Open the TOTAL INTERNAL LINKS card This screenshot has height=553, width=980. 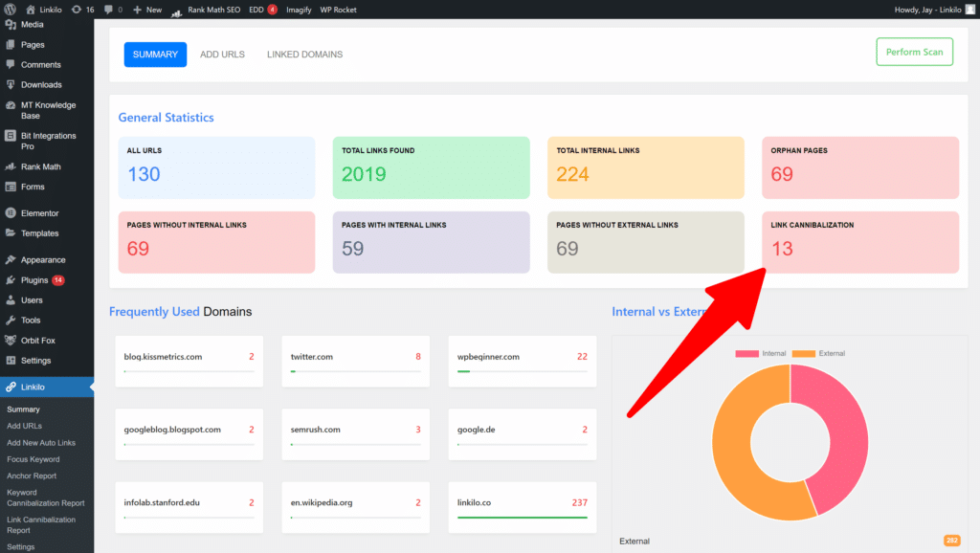pyautogui.click(x=646, y=167)
